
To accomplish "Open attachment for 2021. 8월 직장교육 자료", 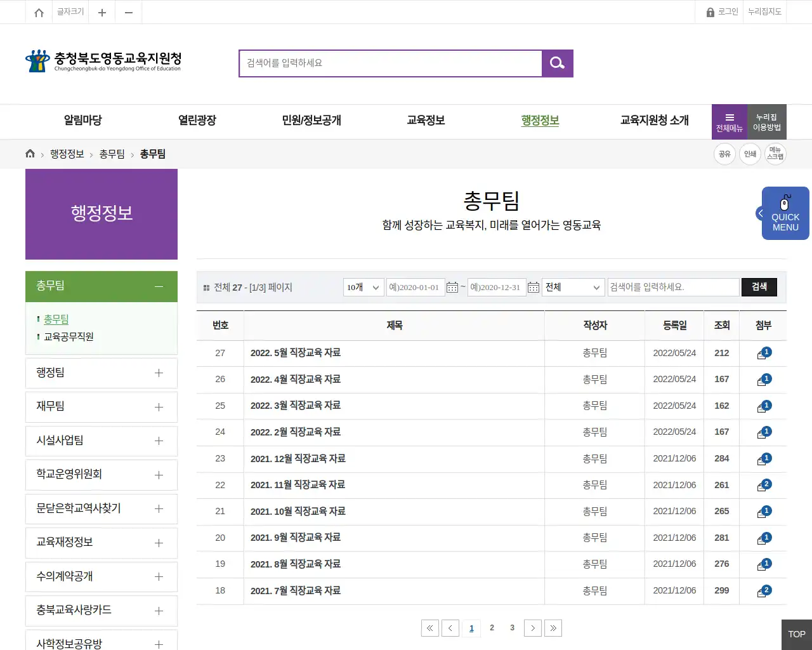I will (x=764, y=564).
